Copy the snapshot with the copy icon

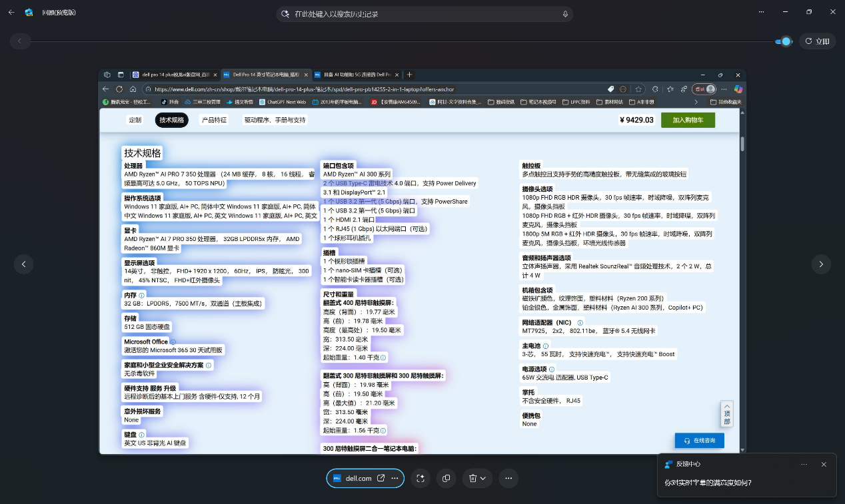446,478
